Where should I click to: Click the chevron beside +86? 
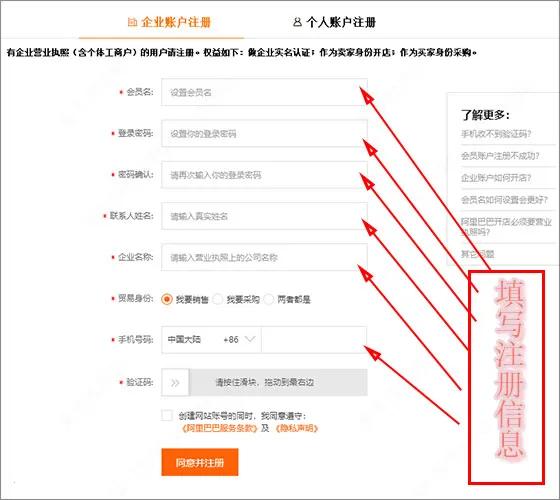[x=250, y=339]
